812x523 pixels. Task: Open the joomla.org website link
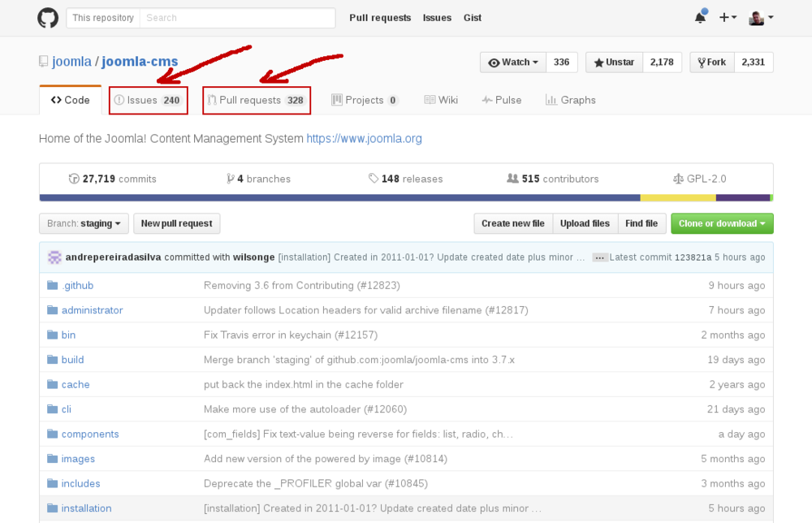(364, 139)
